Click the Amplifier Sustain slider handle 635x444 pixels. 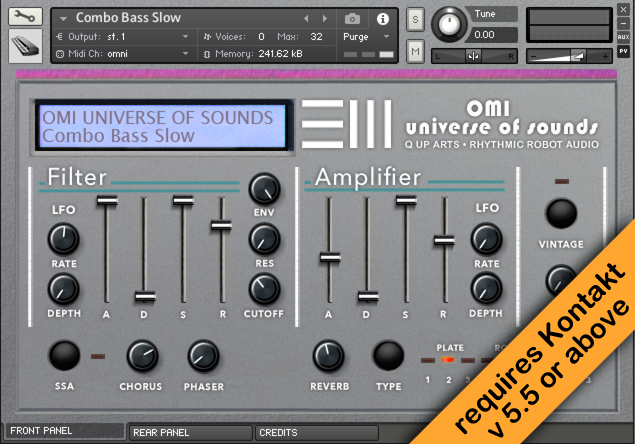pos(406,200)
